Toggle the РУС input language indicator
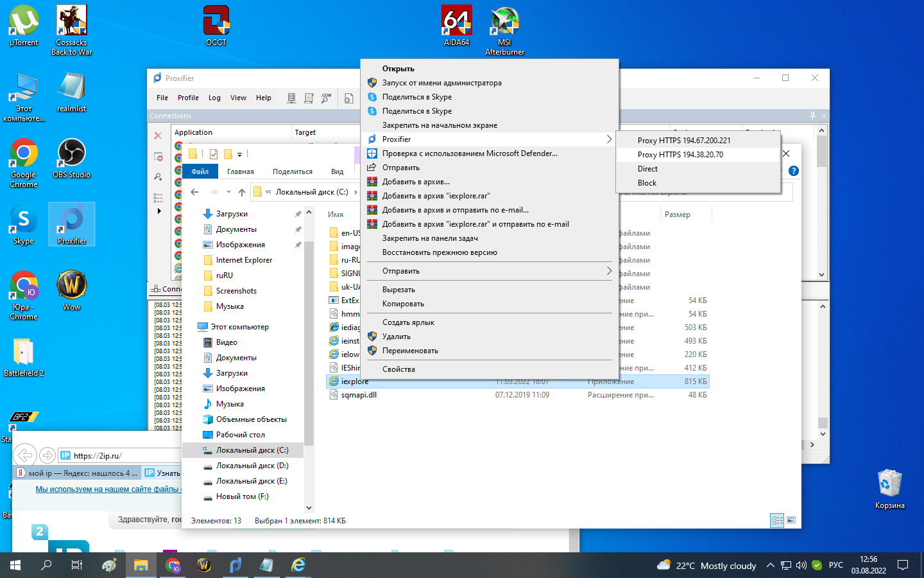 [835, 565]
